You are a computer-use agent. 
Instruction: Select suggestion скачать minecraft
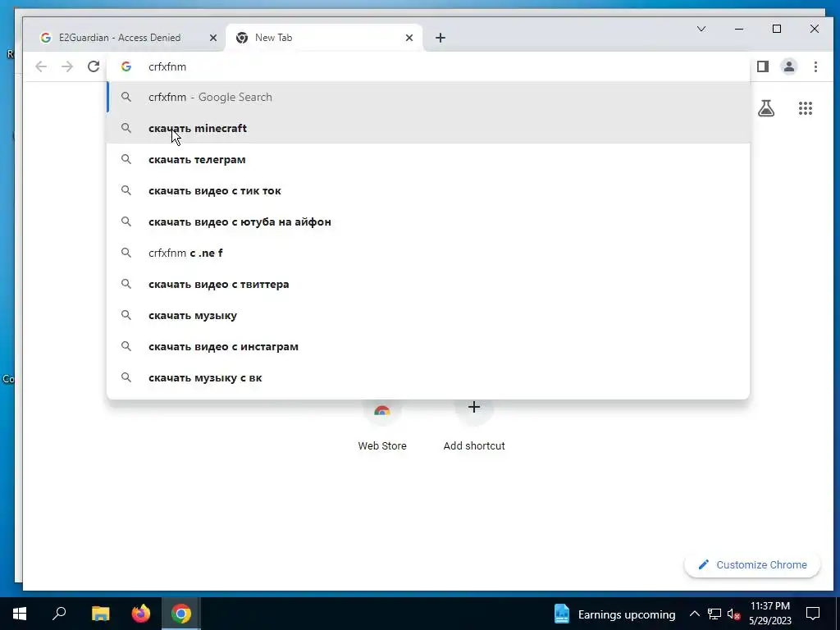(428, 128)
